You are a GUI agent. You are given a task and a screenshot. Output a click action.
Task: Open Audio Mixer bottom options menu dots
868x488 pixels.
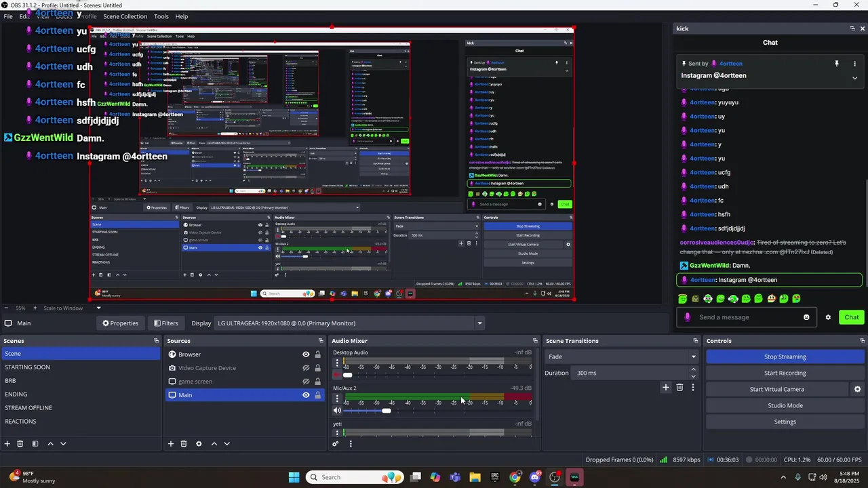(351, 444)
